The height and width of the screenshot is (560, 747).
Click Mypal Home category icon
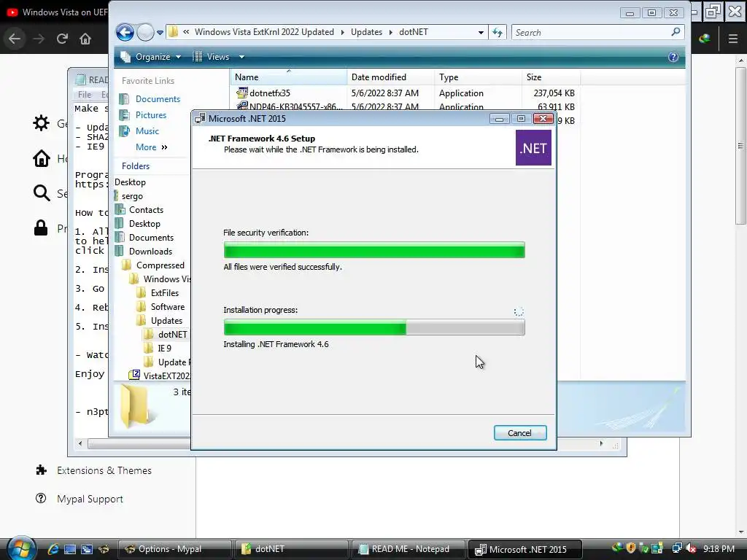click(41, 158)
